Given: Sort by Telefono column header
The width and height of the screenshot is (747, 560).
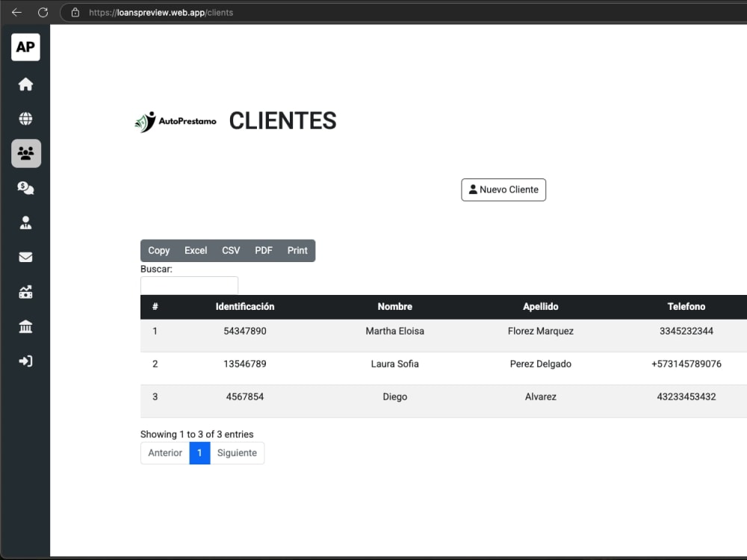Looking at the screenshot, I should coord(686,307).
